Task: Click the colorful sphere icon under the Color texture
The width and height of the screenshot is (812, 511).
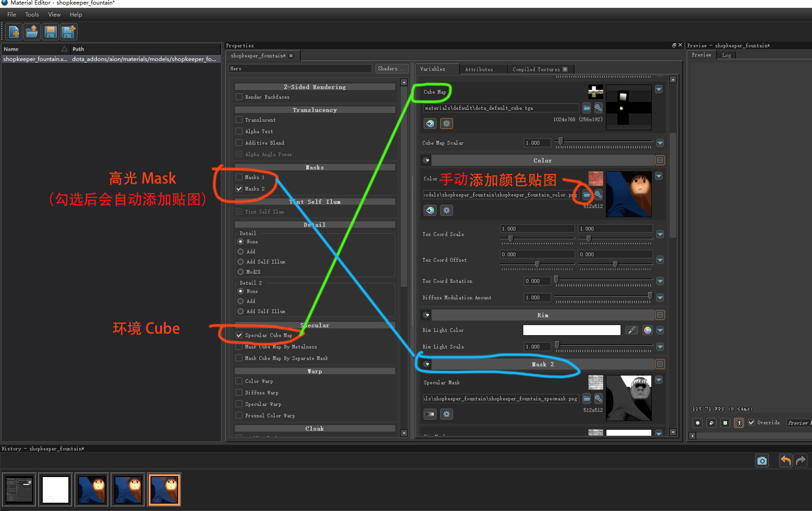Action: coord(430,210)
